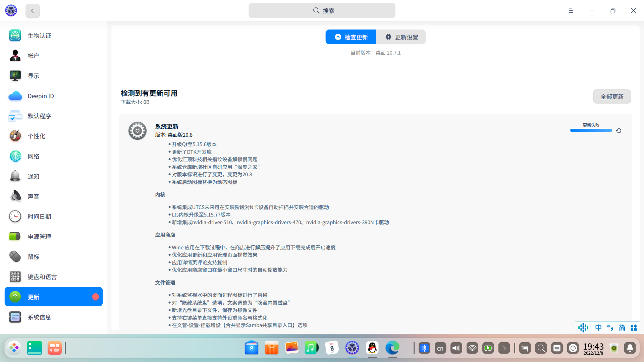Click the 全部更新 button
The width and height of the screenshot is (644, 362).
pyautogui.click(x=612, y=96)
